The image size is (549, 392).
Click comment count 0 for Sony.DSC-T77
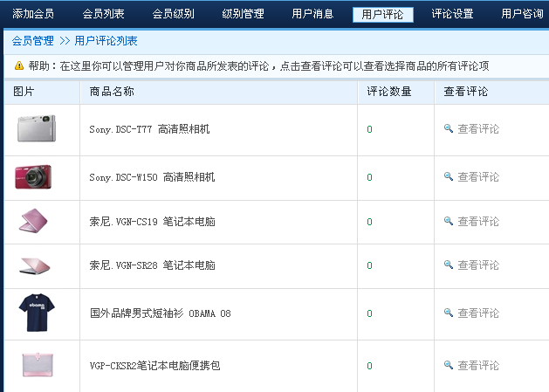(369, 129)
